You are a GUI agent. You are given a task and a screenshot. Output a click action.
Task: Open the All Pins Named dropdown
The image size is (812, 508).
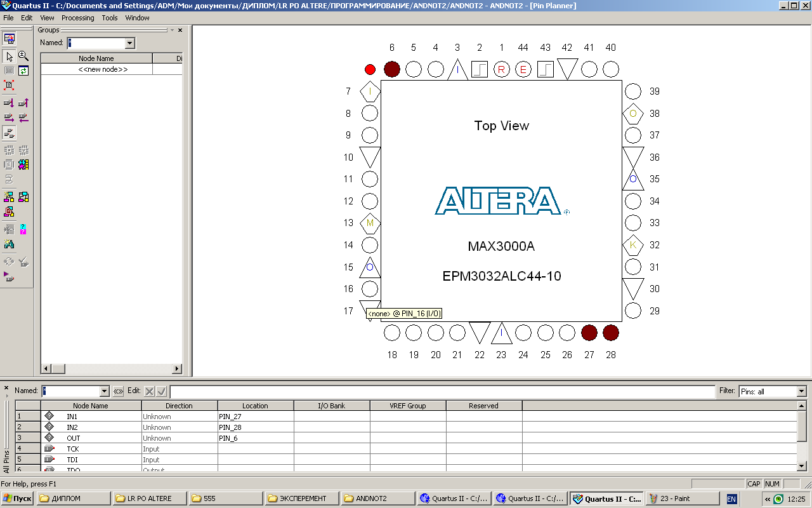pyautogui.click(x=105, y=391)
